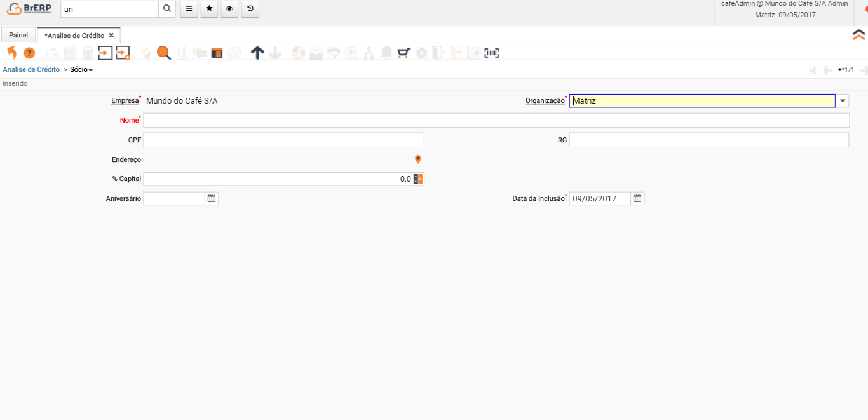
Task: Click the barcode scanner icon
Action: pyautogui.click(x=492, y=53)
